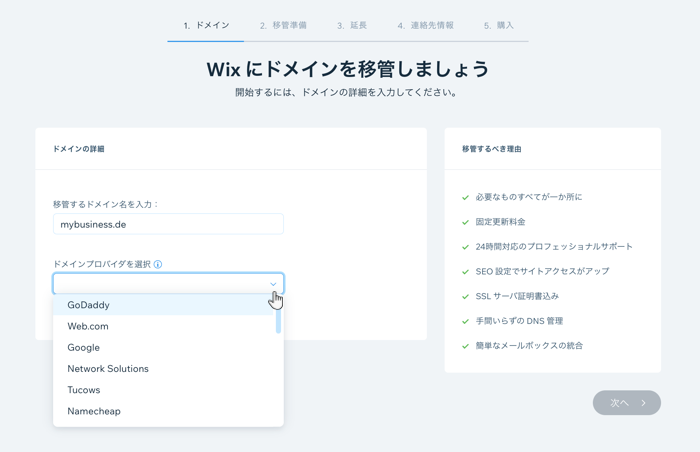Image resolution: width=700 pixels, height=452 pixels.
Task: Choose Tucows as the provider
Action: click(163, 390)
